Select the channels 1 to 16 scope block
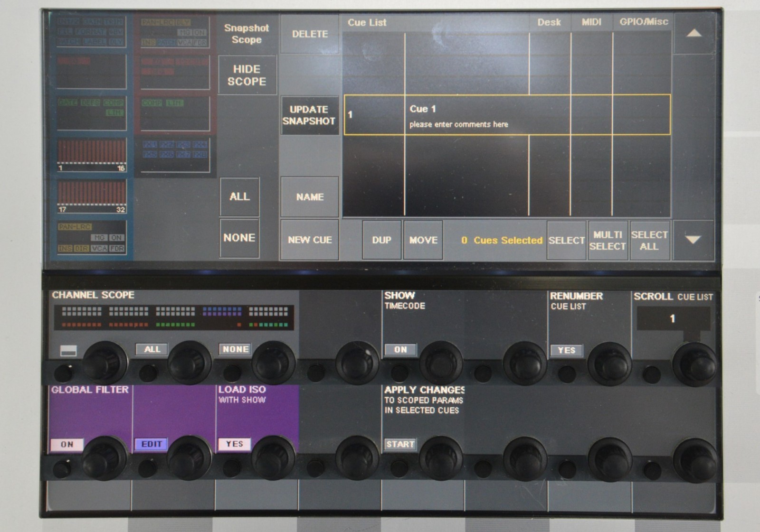Image resolution: width=760 pixels, height=532 pixels. pyautogui.click(x=92, y=155)
